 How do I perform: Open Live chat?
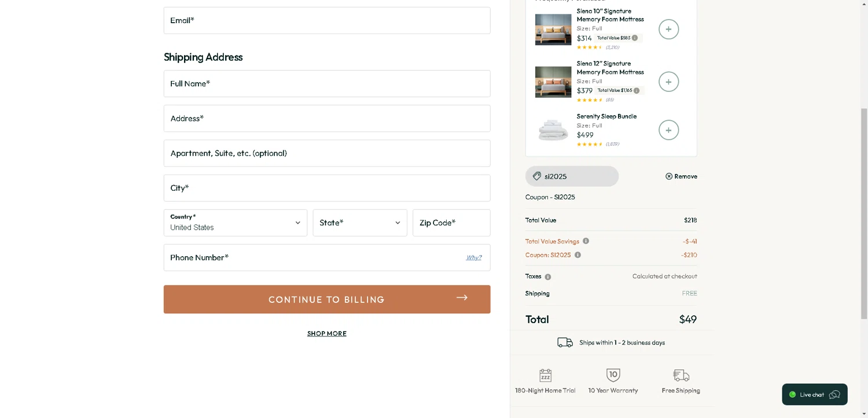click(815, 394)
